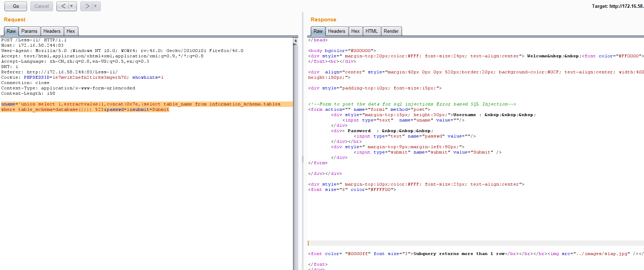Click the User-Agent header line
The width and height of the screenshot is (644, 270).
pos(122,51)
